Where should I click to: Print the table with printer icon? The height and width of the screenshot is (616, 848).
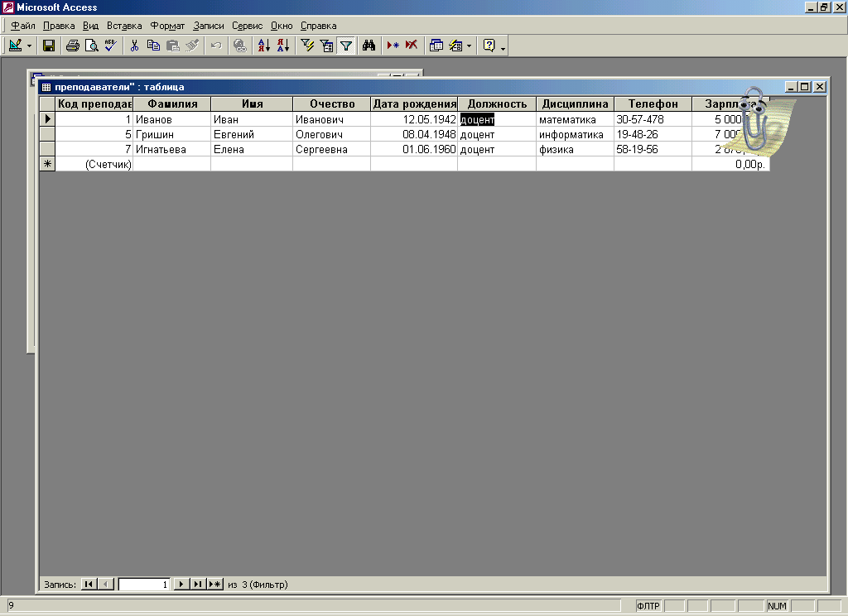coord(73,46)
